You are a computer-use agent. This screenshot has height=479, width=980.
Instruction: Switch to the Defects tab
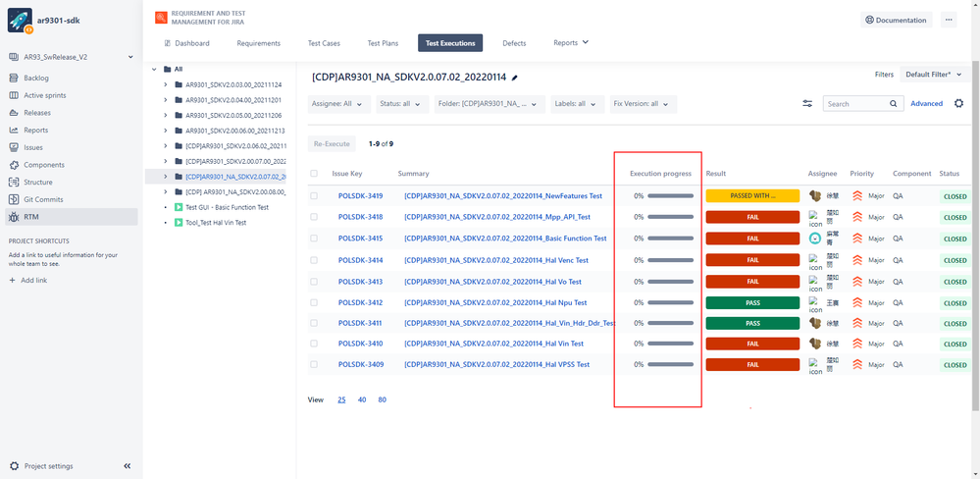[514, 43]
